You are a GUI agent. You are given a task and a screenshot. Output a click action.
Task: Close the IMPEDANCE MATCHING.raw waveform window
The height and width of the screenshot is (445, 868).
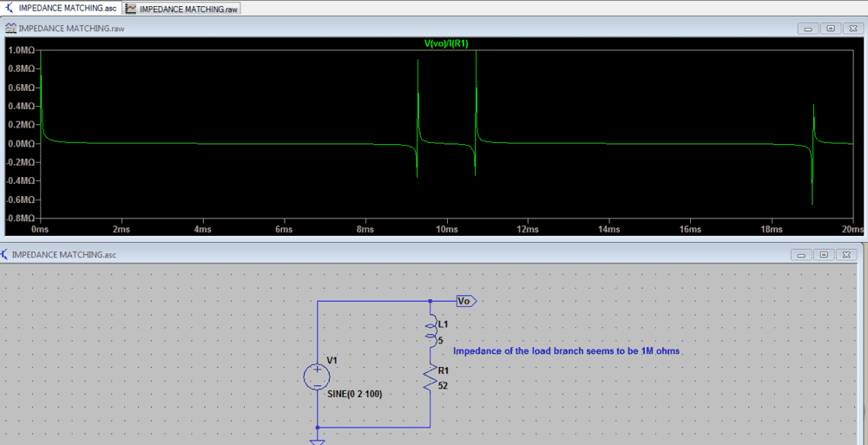852,28
